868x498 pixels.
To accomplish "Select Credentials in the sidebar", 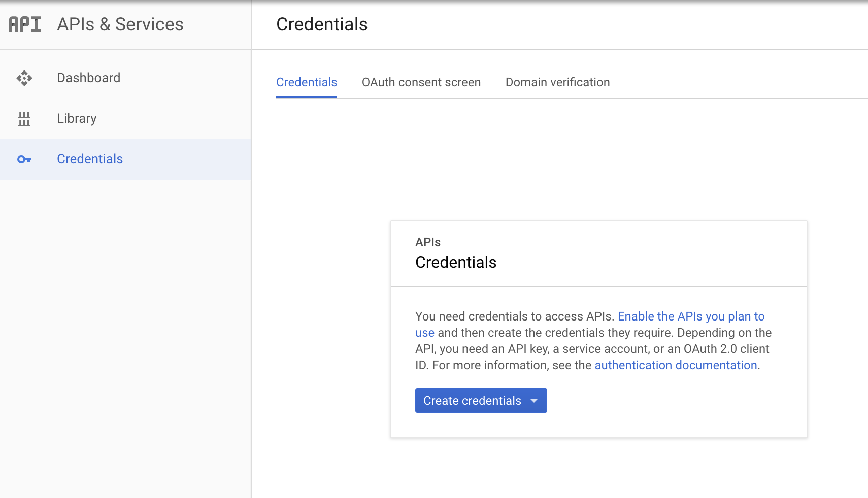I will click(x=90, y=159).
